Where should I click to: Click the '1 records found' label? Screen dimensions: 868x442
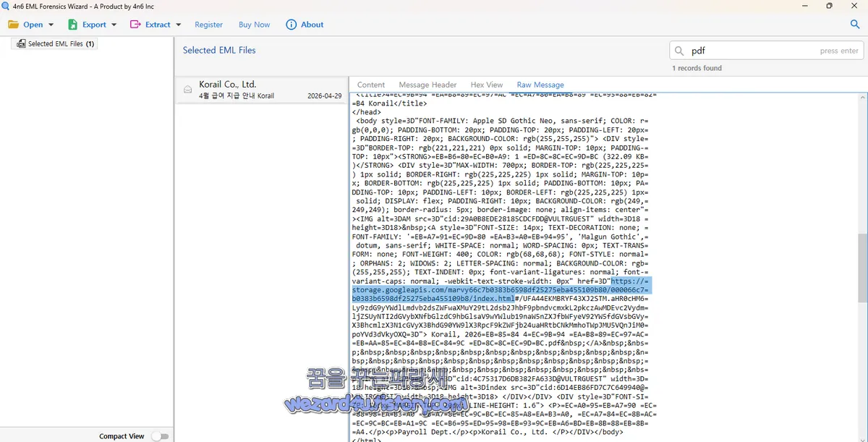(697, 68)
